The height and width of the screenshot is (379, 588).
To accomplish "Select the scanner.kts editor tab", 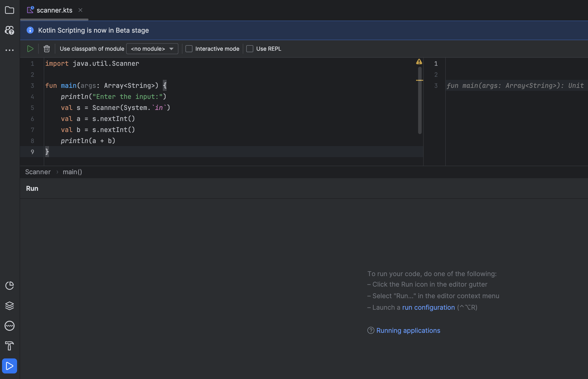I will click(54, 10).
